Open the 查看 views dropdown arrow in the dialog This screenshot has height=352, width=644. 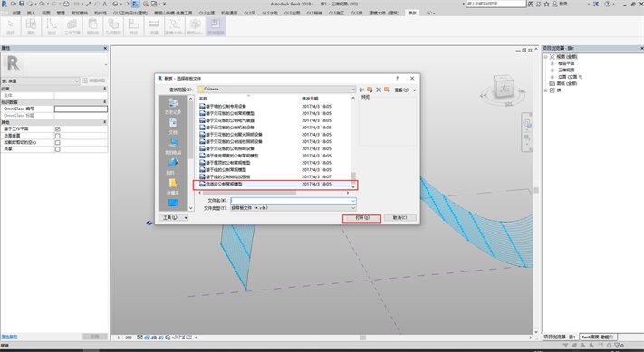pyautogui.click(x=415, y=90)
